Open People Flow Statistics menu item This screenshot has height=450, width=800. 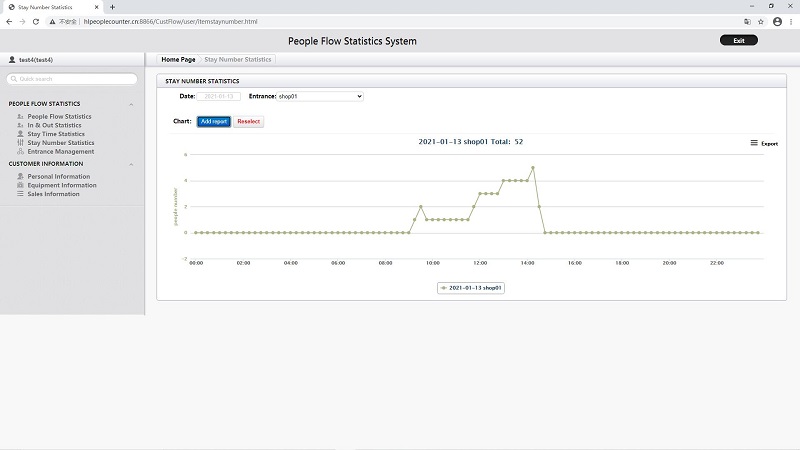(59, 116)
